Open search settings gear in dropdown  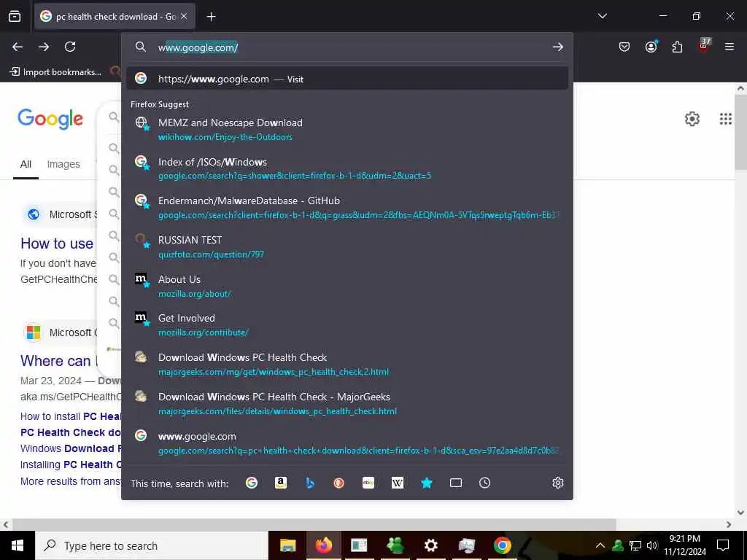558,483
